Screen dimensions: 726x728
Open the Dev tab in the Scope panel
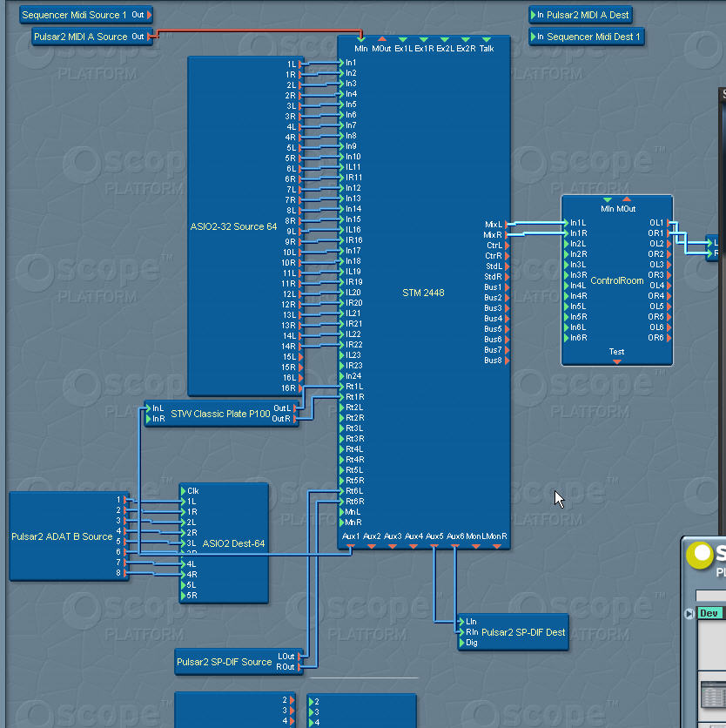coord(709,613)
